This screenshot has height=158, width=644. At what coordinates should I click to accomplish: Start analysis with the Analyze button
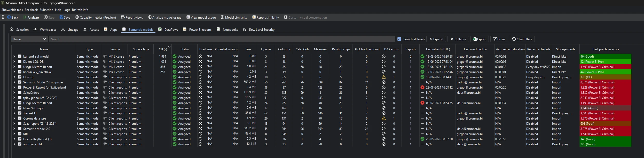pos(31,17)
